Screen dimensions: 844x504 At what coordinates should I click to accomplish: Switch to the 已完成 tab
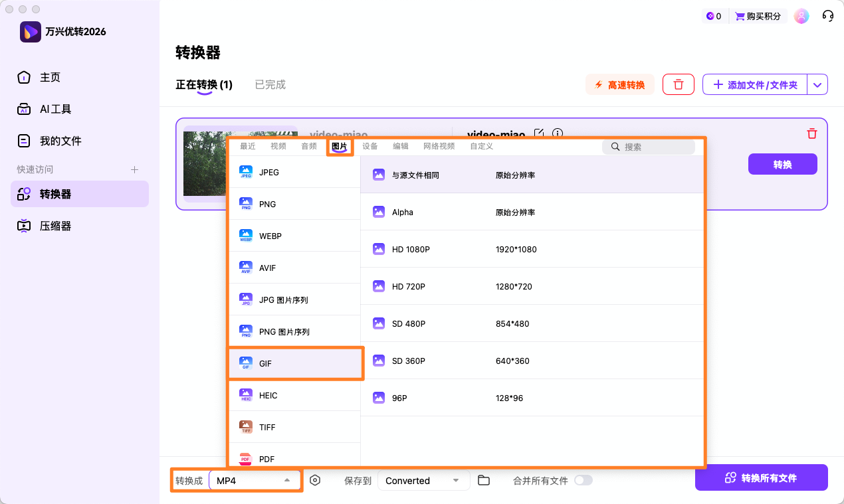[x=270, y=84]
